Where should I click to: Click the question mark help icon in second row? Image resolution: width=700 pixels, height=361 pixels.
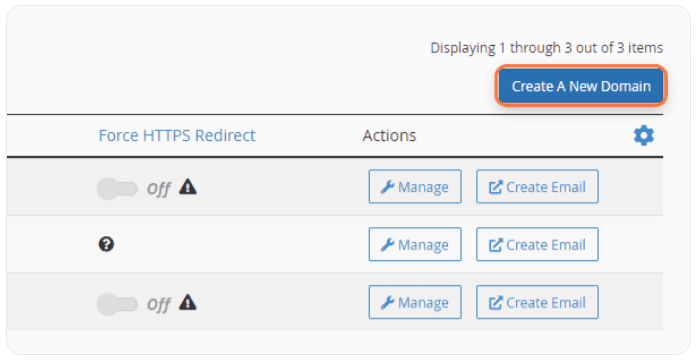pyautogui.click(x=106, y=244)
